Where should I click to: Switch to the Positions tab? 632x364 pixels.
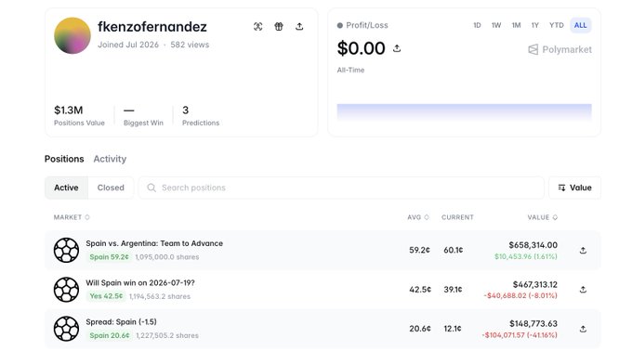pos(64,159)
